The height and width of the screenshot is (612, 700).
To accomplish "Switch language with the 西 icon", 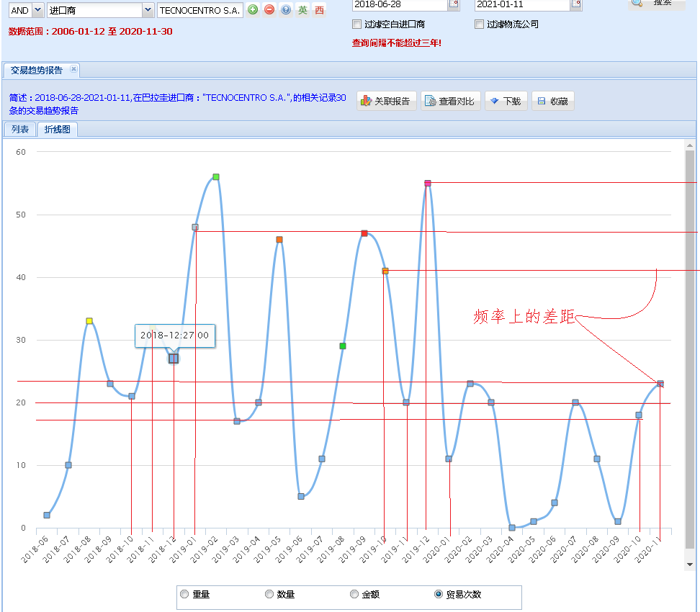I will pos(319,10).
